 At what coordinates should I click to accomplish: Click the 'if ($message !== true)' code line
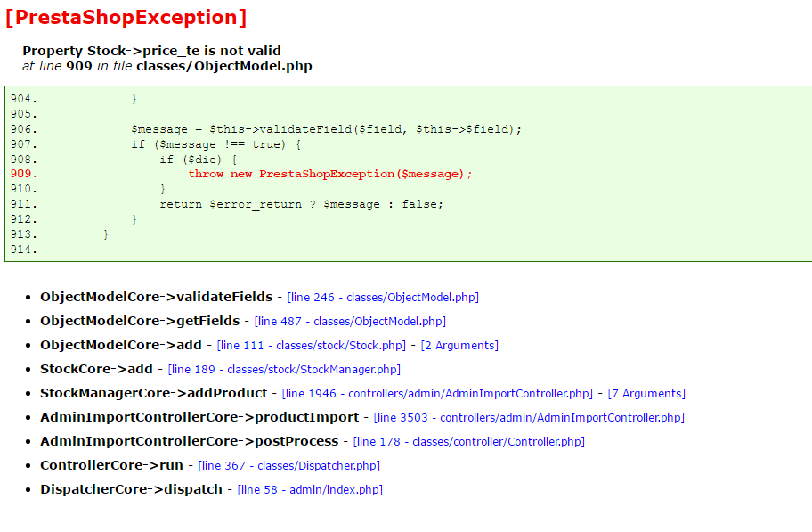point(216,144)
